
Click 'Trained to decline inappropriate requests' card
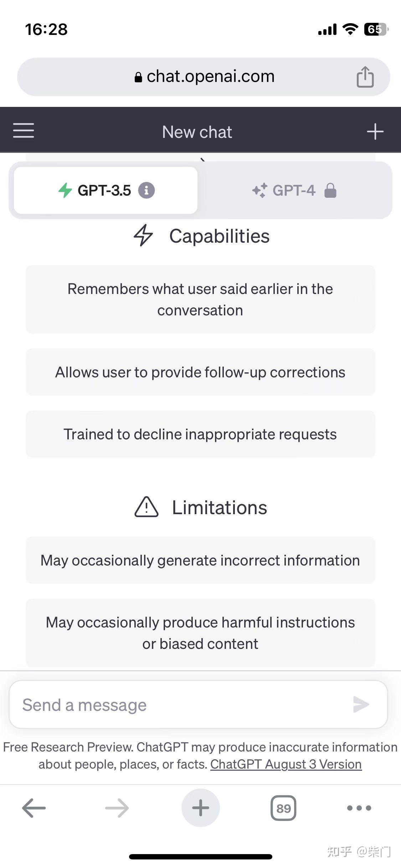pos(200,434)
